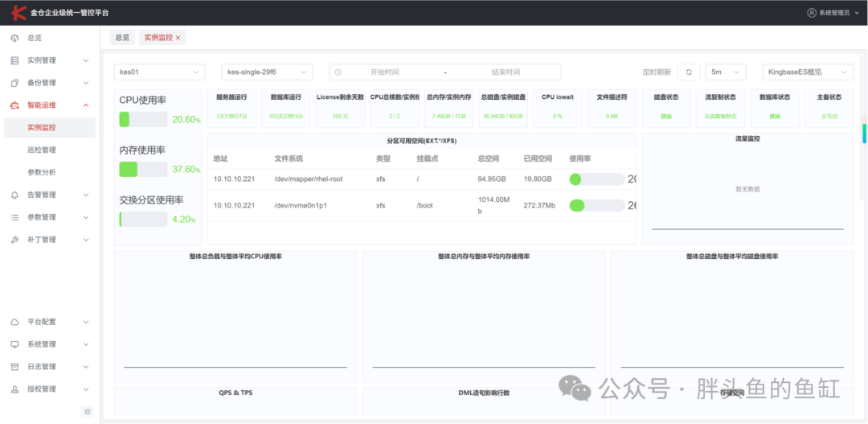
Task: Click the 主备状态 card
Action: click(829, 109)
